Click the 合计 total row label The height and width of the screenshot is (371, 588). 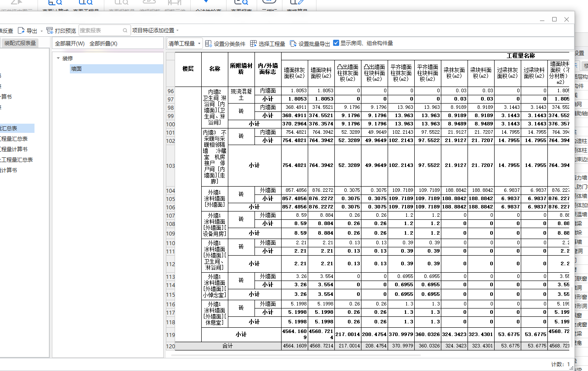click(x=228, y=346)
